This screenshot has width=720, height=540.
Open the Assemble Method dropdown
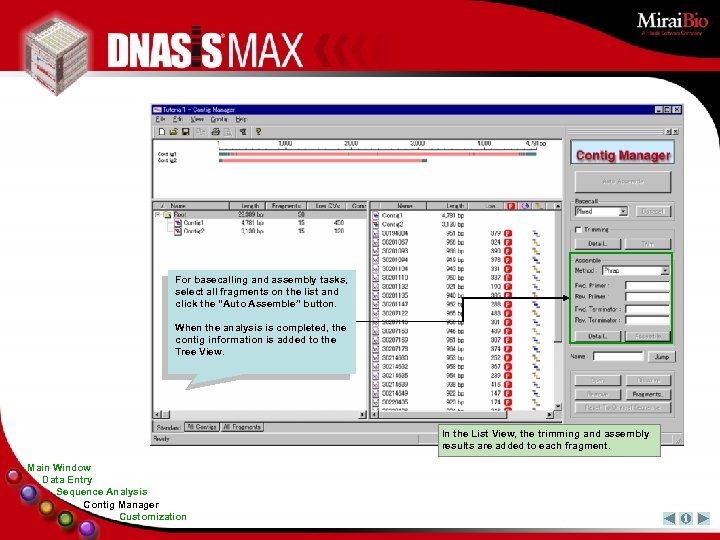click(665, 271)
